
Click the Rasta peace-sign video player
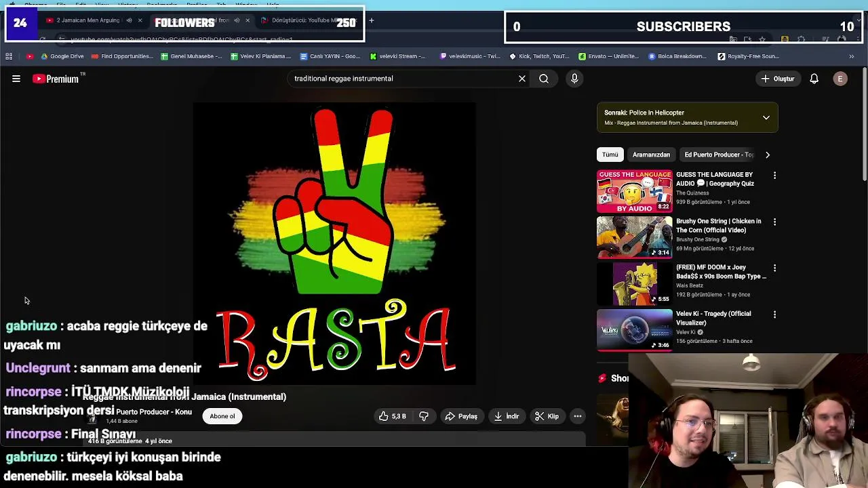pos(334,243)
